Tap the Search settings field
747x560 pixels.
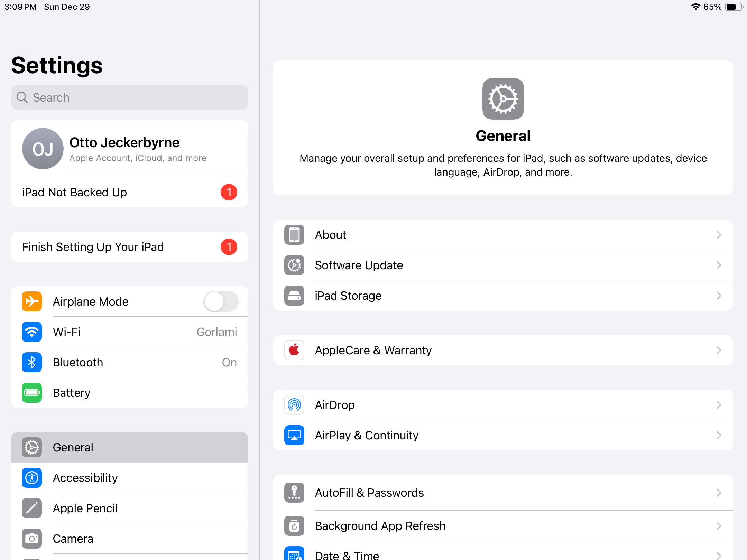[x=130, y=97]
